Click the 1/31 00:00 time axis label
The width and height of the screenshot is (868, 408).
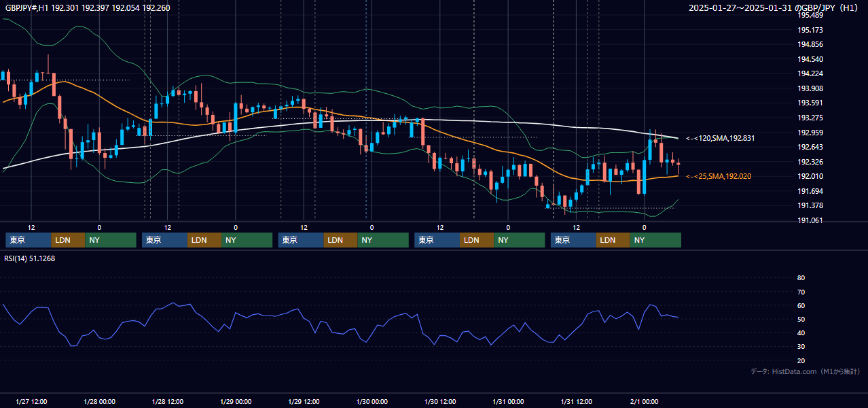click(x=508, y=402)
